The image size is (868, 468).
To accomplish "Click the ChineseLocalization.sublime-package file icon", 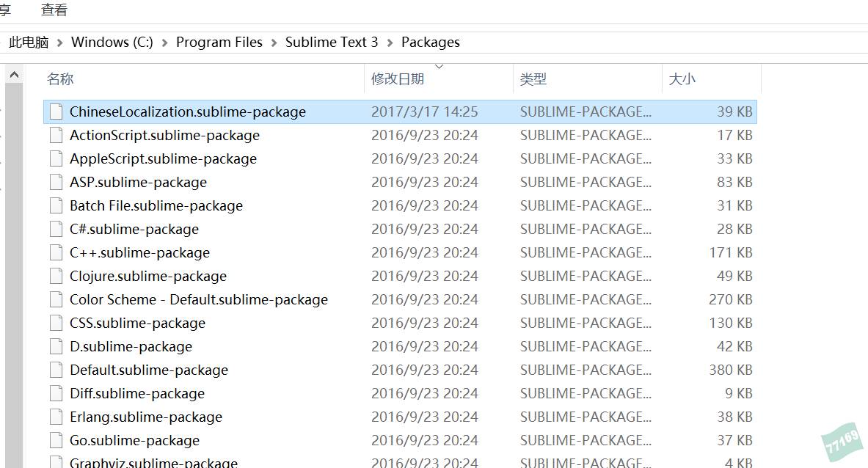I will (x=56, y=111).
